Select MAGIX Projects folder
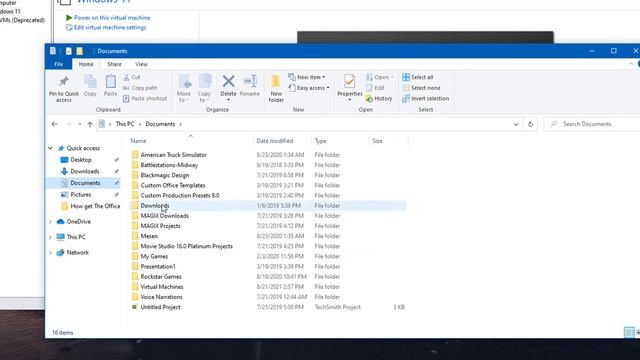Screen dimensions: 640x360 (x=160, y=226)
